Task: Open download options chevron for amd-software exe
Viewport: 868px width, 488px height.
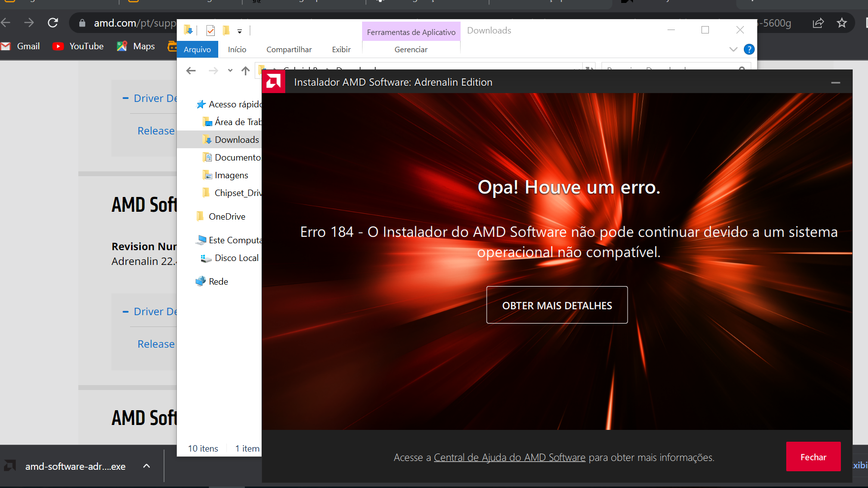Action: click(146, 466)
